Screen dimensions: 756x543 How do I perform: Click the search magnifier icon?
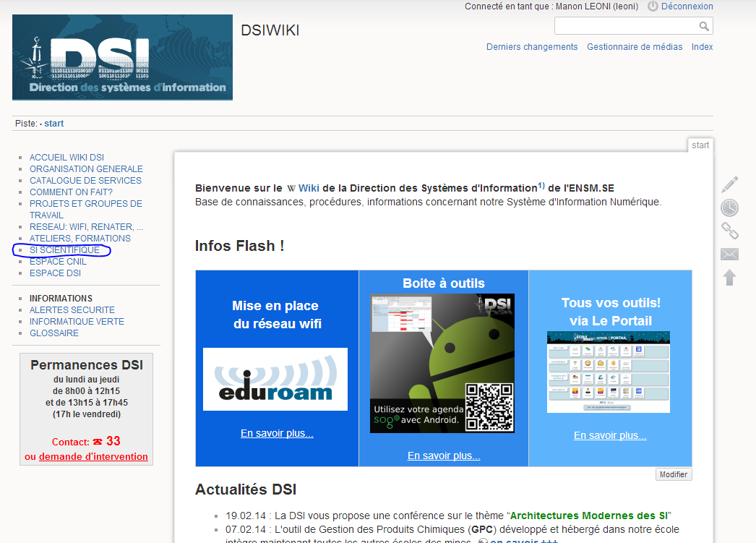point(704,27)
